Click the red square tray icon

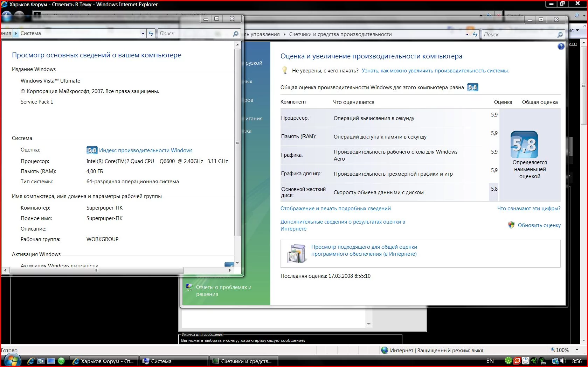(x=517, y=361)
